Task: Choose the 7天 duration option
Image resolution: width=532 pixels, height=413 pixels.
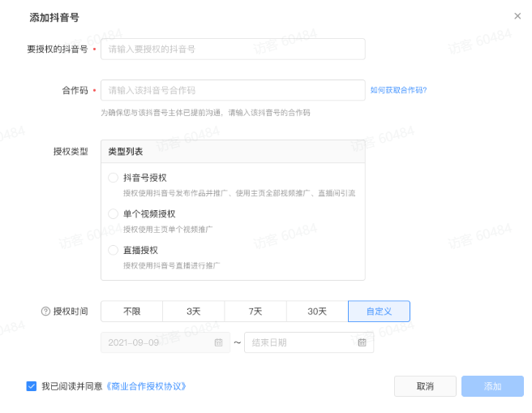Action: pyautogui.click(x=255, y=312)
